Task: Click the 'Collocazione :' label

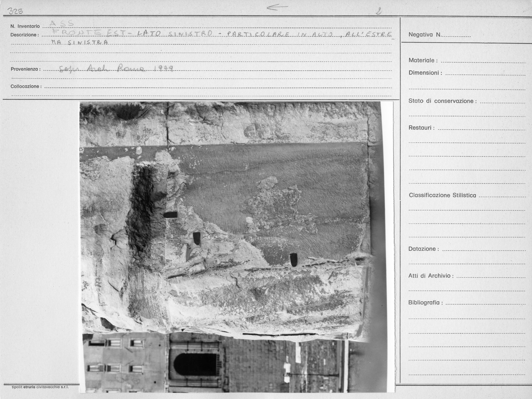Action: [x=26, y=86]
